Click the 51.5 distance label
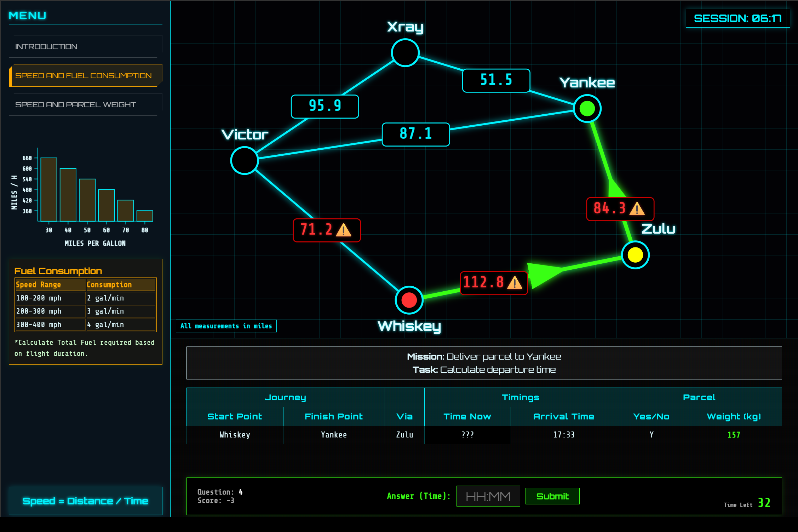 (x=496, y=80)
